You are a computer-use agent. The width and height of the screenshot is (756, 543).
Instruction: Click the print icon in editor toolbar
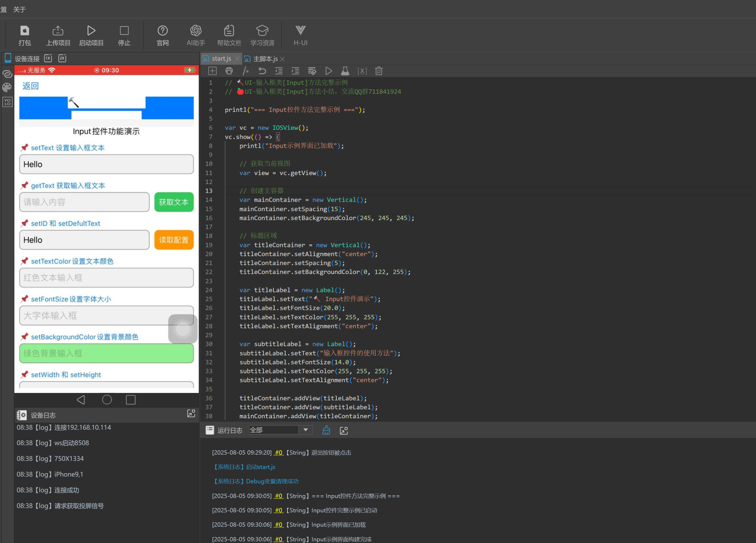pyautogui.click(x=229, y=71)
